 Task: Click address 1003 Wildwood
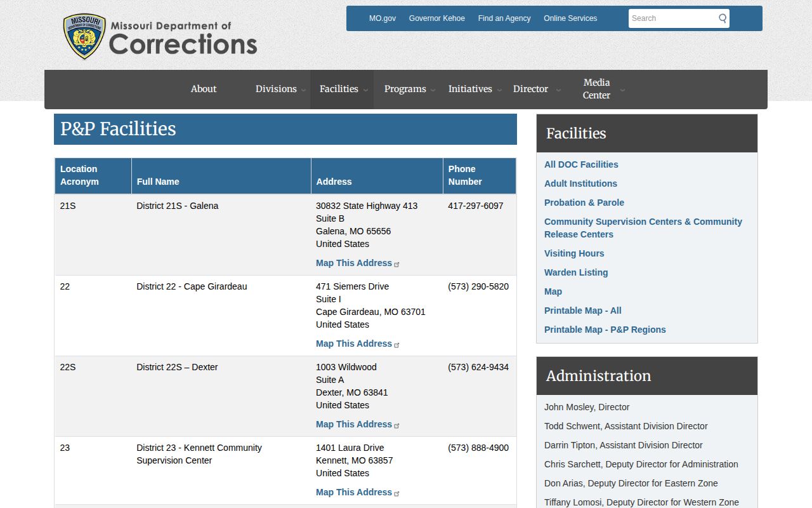pos(346,367)
